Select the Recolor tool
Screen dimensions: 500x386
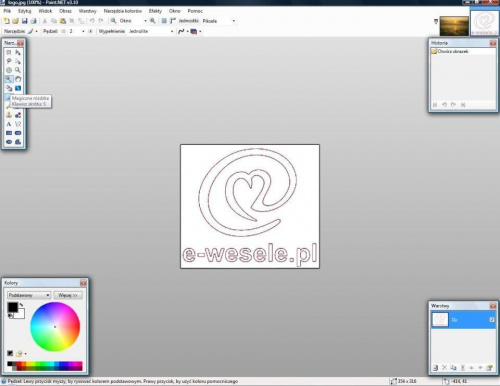(x=18, y=115)
